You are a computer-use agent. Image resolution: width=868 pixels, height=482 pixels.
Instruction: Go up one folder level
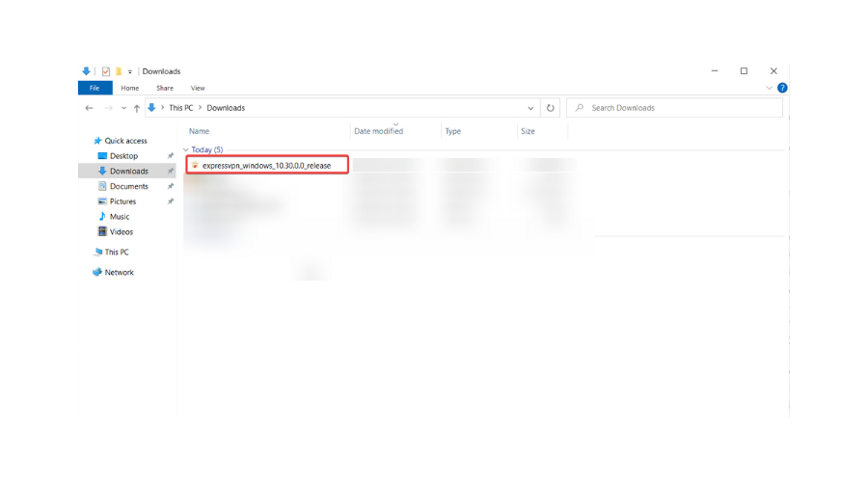click(137, 108)
